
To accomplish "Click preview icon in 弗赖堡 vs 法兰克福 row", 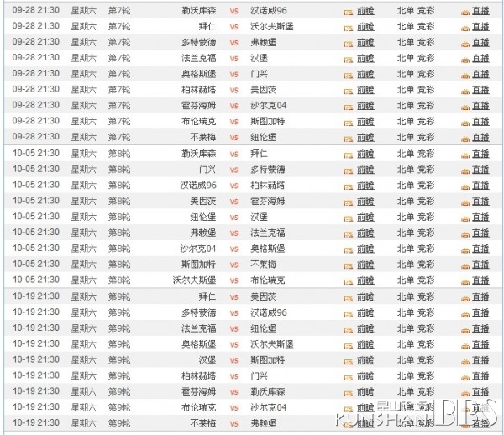I will (348, 235).
